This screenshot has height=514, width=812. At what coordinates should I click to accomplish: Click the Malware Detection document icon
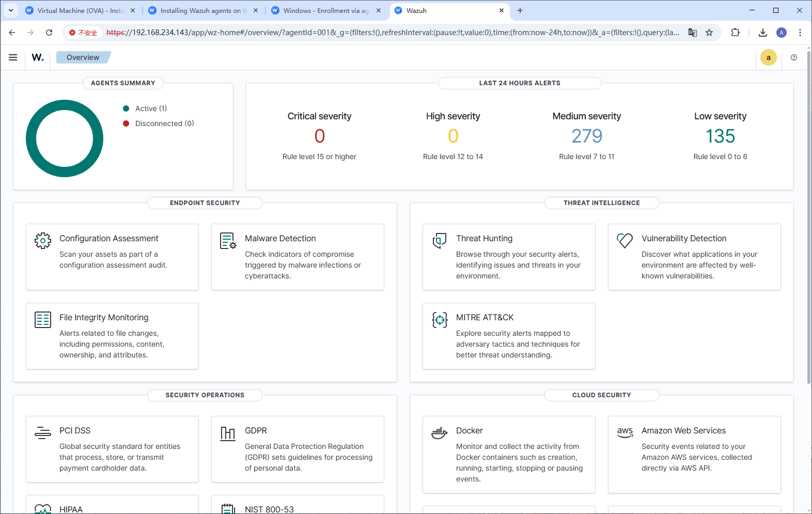228,240
